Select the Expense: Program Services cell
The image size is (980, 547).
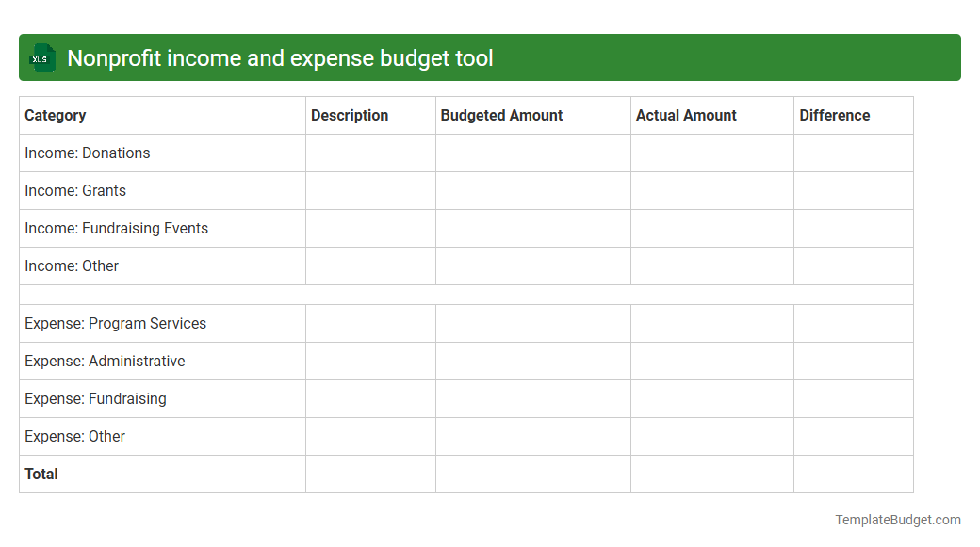[x=115, y=323]
